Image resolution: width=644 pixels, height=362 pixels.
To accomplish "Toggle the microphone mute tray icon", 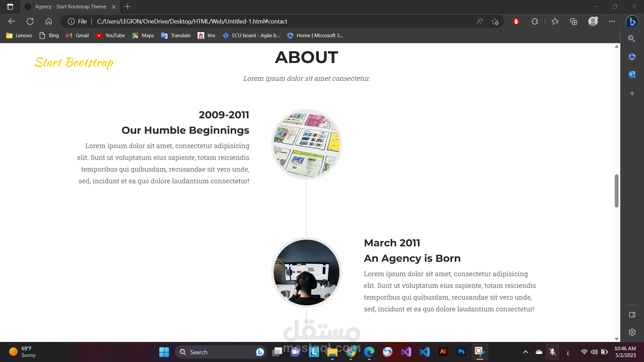I will coord(552,352).
